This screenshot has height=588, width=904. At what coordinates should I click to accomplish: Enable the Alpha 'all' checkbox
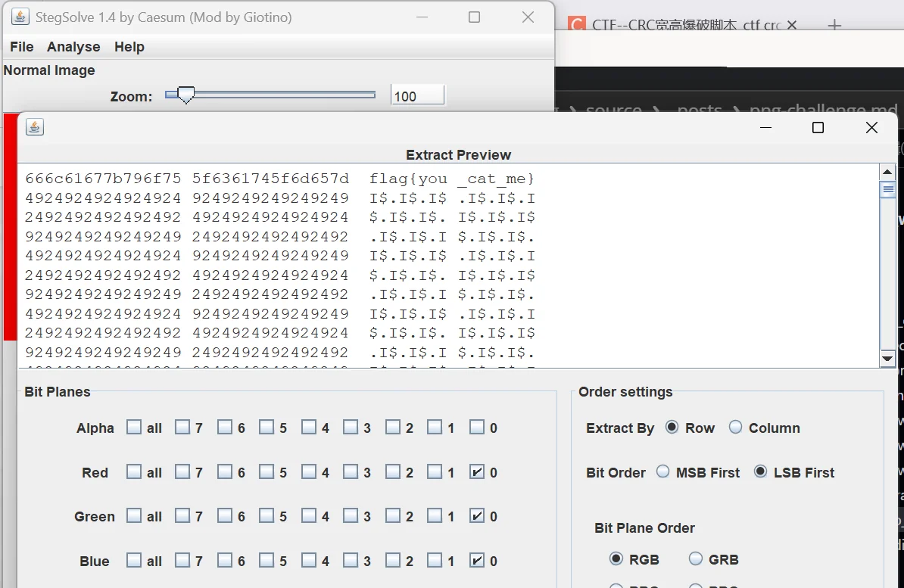coord(134,428)
